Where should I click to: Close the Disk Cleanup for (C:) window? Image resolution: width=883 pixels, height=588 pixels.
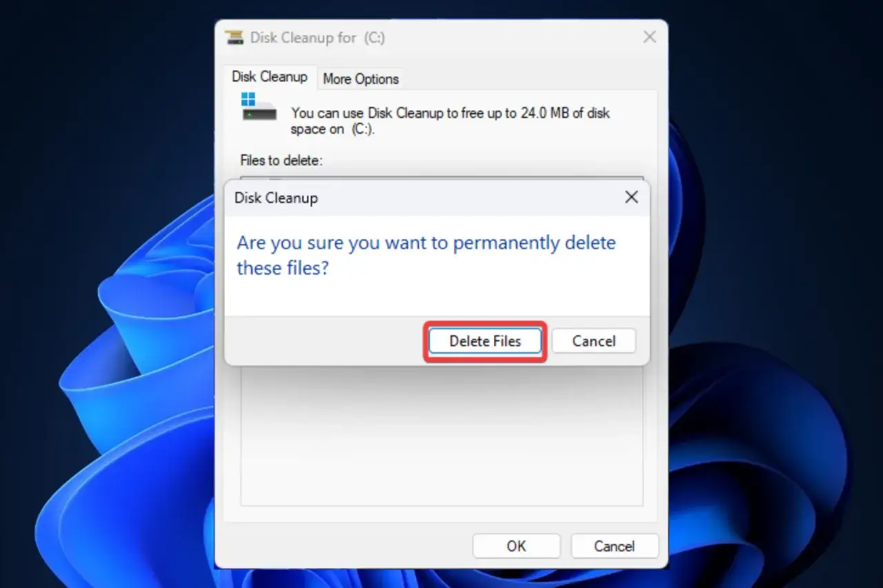649,37
